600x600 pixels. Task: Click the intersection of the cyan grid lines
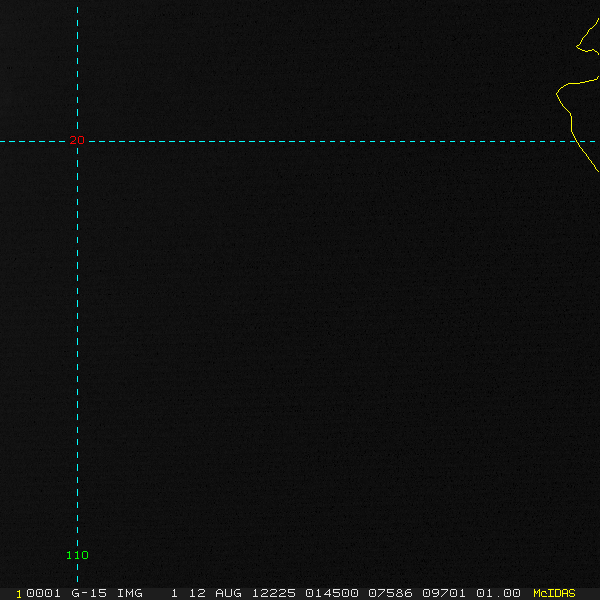pos(77,142)
